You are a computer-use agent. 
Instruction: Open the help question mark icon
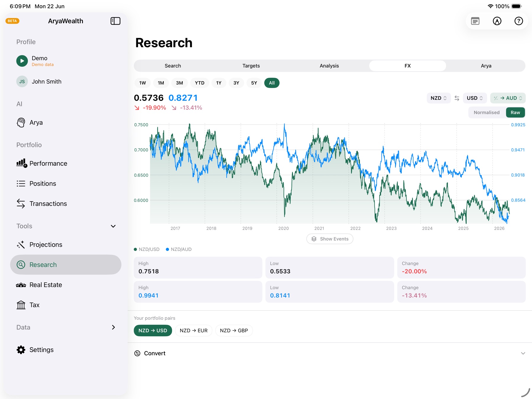click(519, 21)
